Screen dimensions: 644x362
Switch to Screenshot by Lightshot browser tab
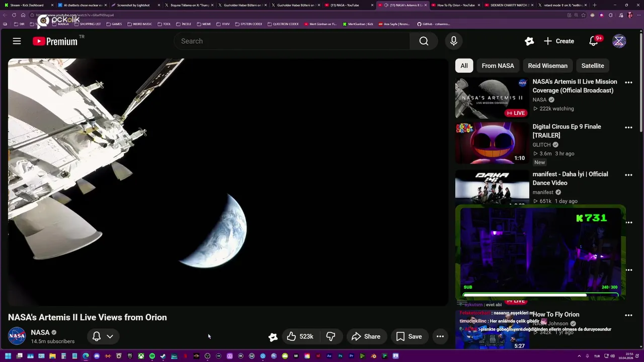(135, 5)
